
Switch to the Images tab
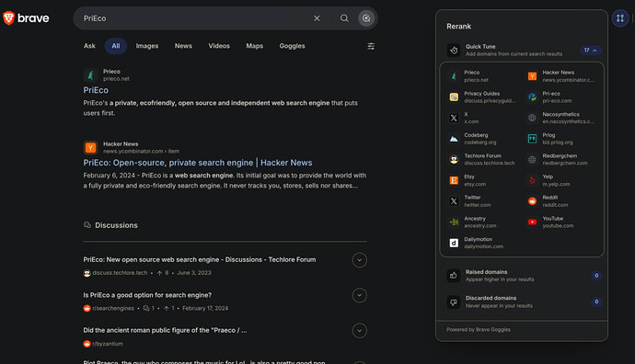(x=147, y=46)
